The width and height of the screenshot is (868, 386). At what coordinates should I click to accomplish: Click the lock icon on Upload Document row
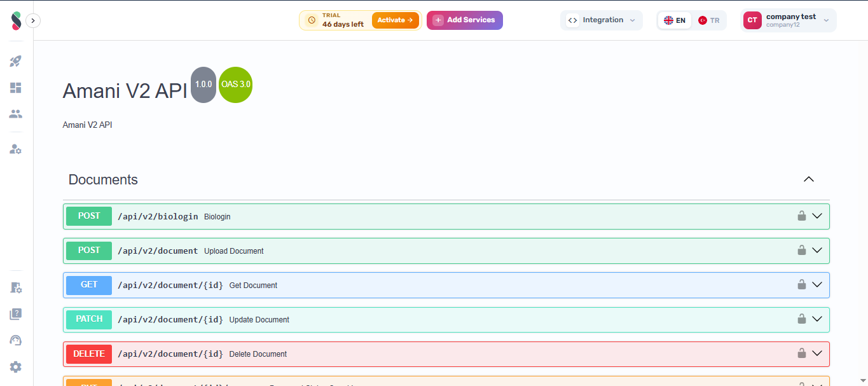coord(802,250)
